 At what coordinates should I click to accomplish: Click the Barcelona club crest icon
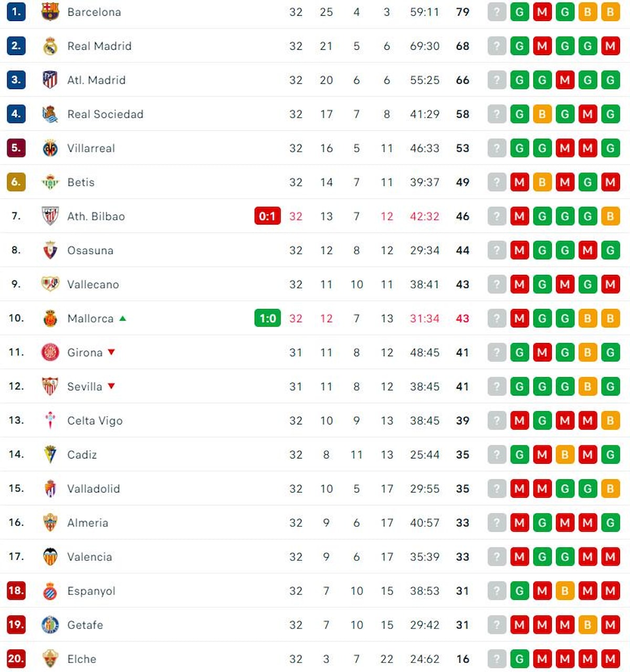(x=50, y=12)
